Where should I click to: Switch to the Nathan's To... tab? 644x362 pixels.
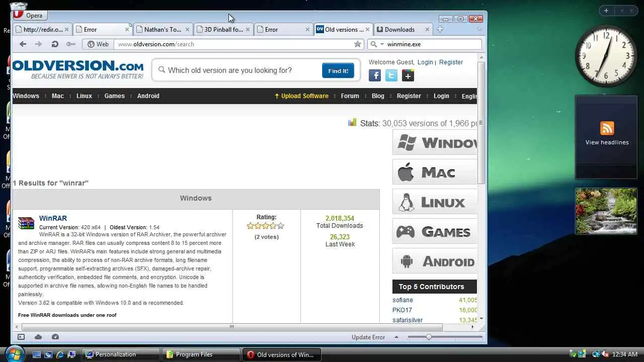point(163,30)
